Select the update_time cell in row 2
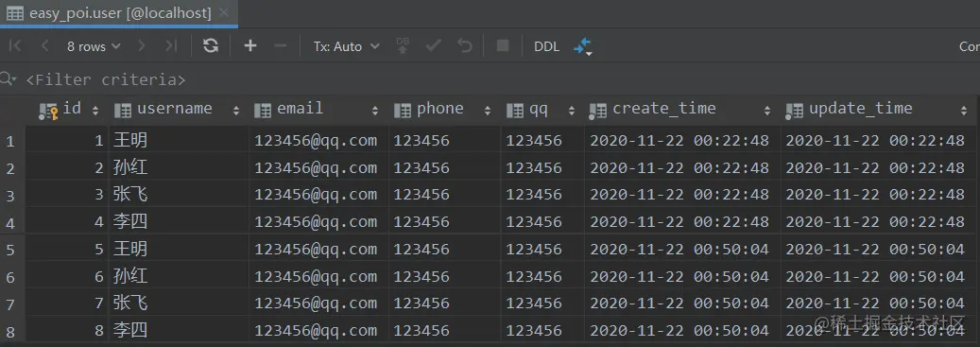The width and height of the screenshot is (980, 347). pos(878,167)
